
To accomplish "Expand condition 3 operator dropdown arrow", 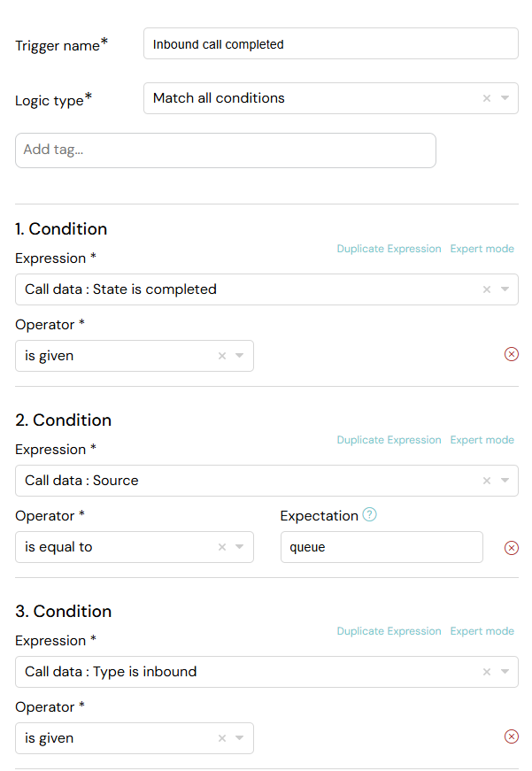I will pyautogui.click(x=240, y=738).
